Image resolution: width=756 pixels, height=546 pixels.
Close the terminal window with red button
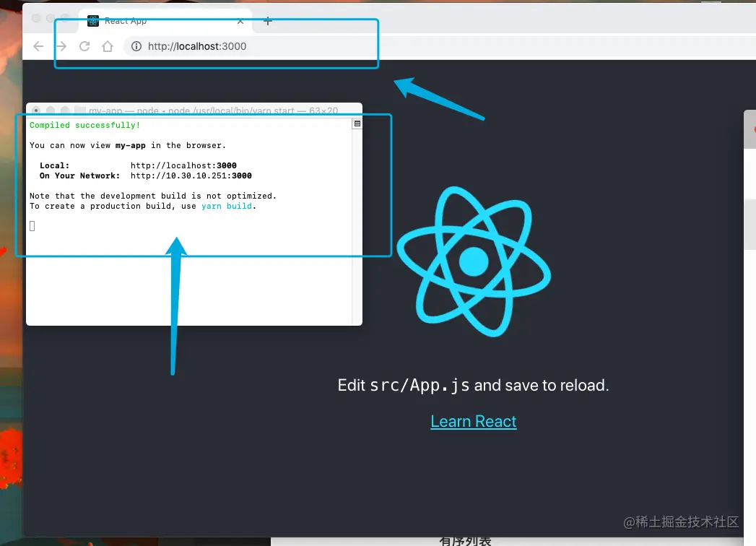[x=36, y=110]
